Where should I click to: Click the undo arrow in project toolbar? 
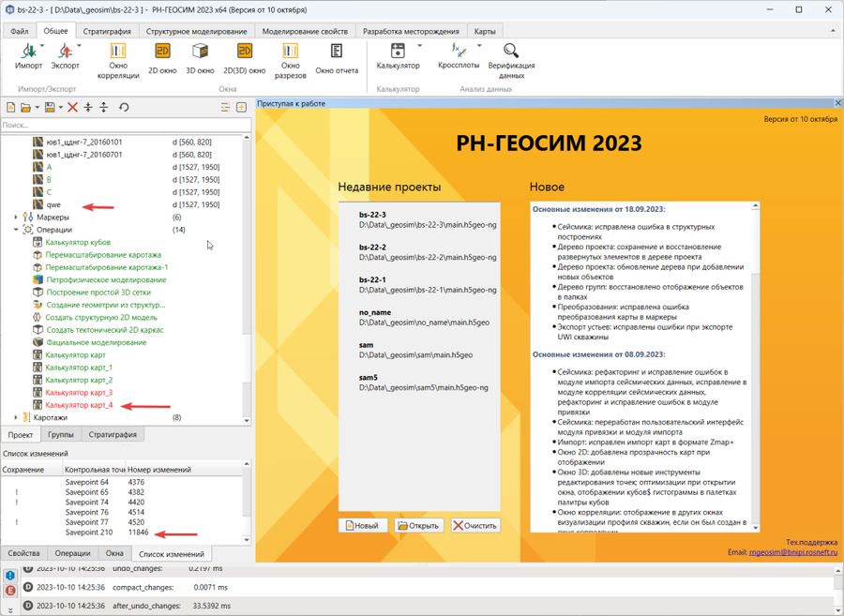tap(124, 108)
